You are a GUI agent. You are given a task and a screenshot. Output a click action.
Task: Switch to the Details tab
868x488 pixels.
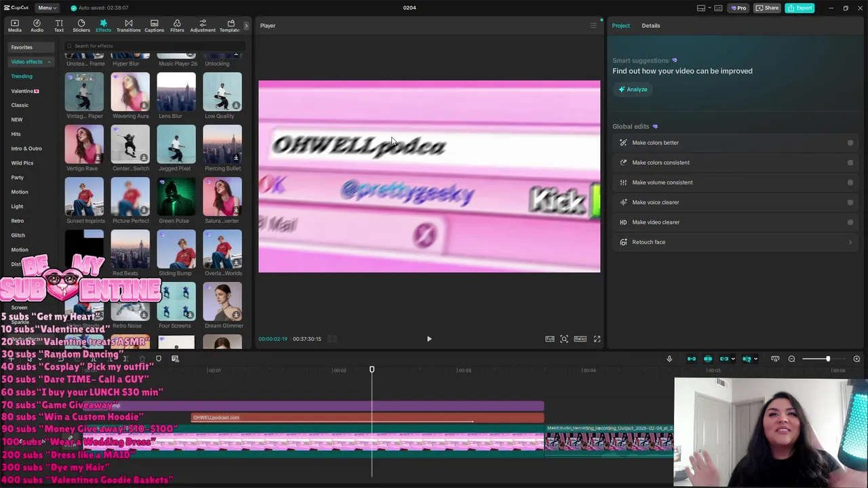tap(650, 26)
